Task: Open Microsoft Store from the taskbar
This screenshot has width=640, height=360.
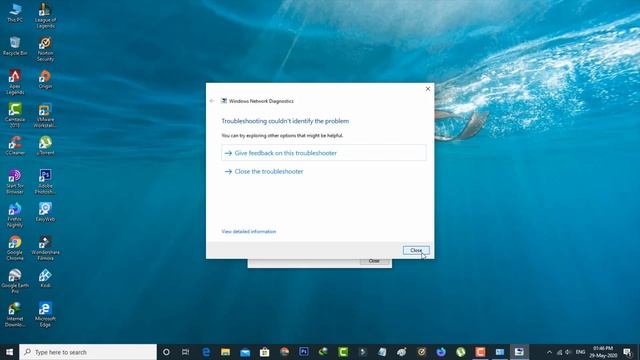Action: (x=264, y=352)
